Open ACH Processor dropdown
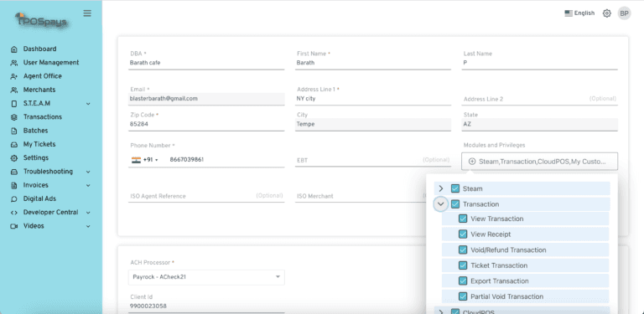The height and width of the screenshot is (314, 644). click(x=206, y=277)
